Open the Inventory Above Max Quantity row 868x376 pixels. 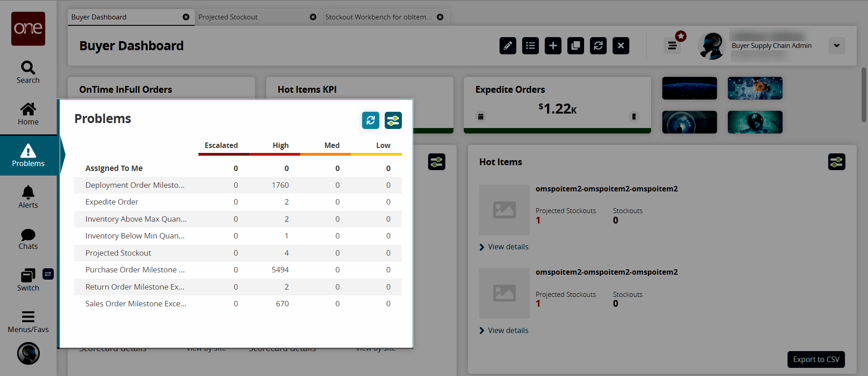tap(238, 219)
